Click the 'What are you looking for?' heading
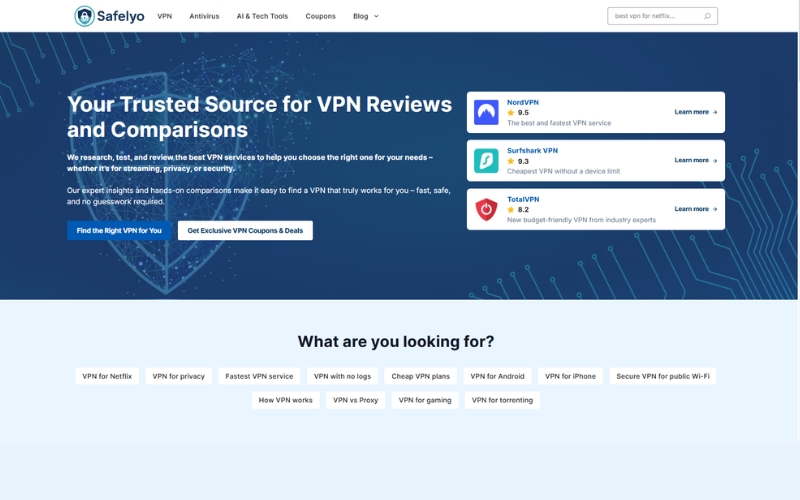 (396, 341)
